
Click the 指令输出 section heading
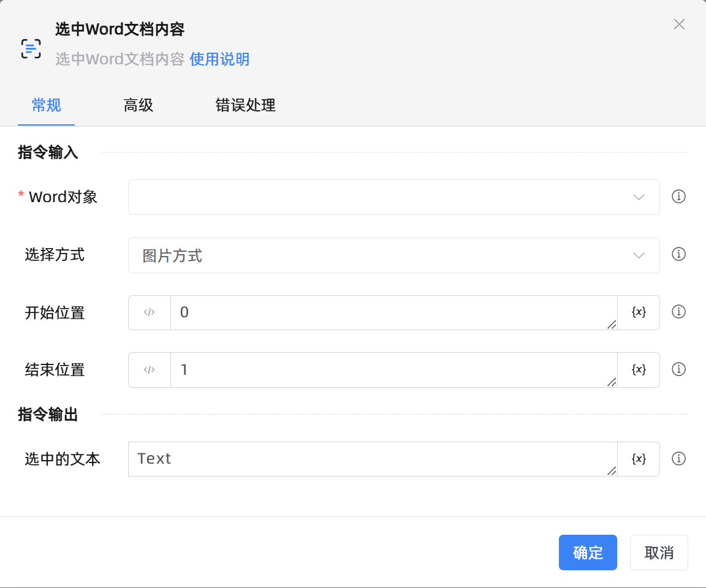click(48, 414)
